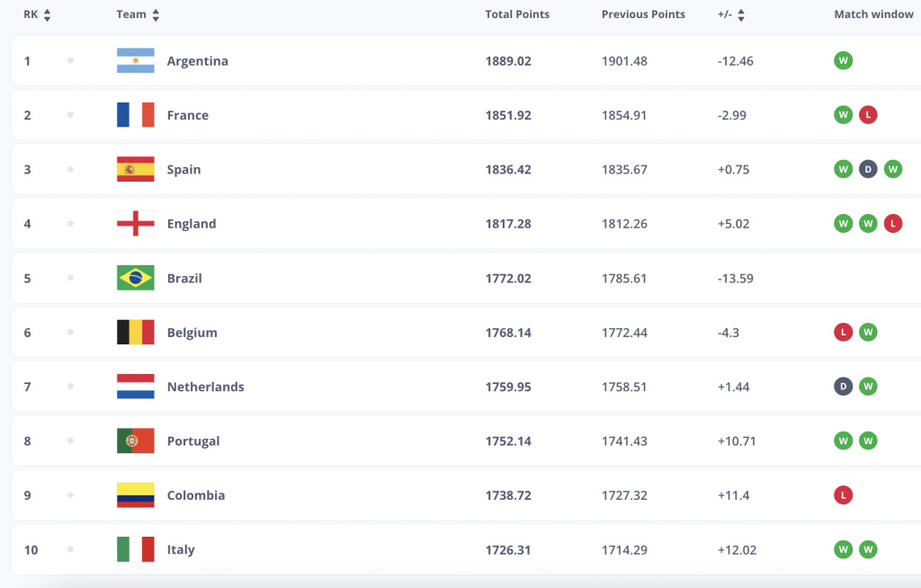Click the Brazil flag icon
The image size is (921, 588).
tap(135, 279)
